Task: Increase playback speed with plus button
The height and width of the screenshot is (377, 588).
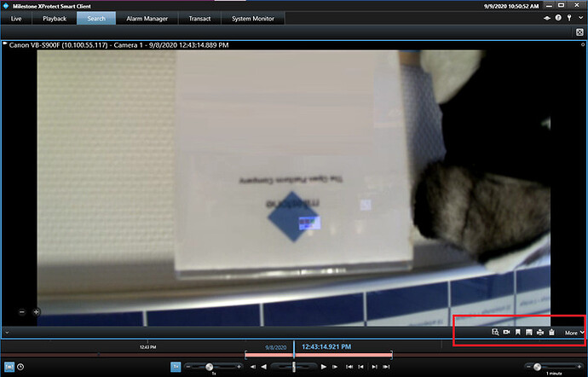Action: (x=239, y=367)
